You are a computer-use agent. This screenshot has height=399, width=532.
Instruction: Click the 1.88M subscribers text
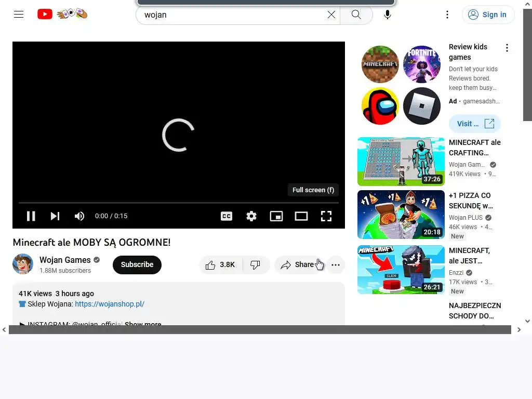tap(65, 270)
